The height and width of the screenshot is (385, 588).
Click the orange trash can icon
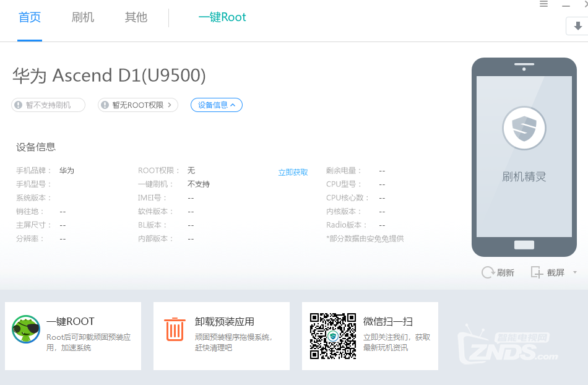pos(175,329)
